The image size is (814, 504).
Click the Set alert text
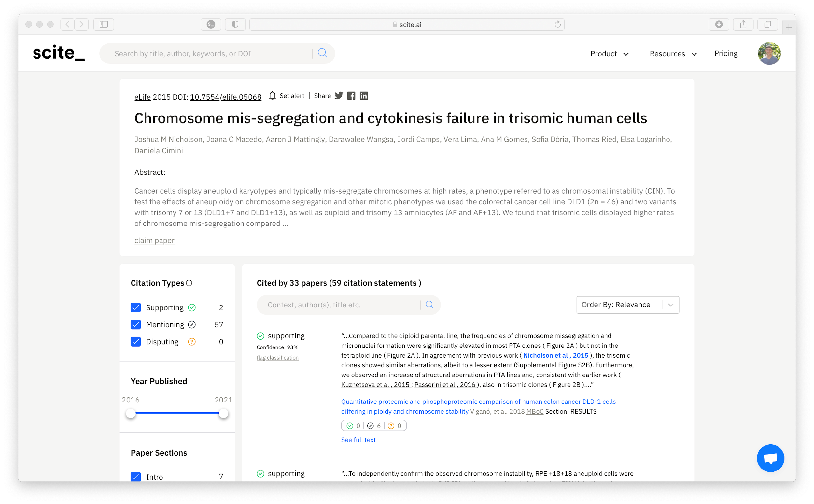tap(292, 96)
